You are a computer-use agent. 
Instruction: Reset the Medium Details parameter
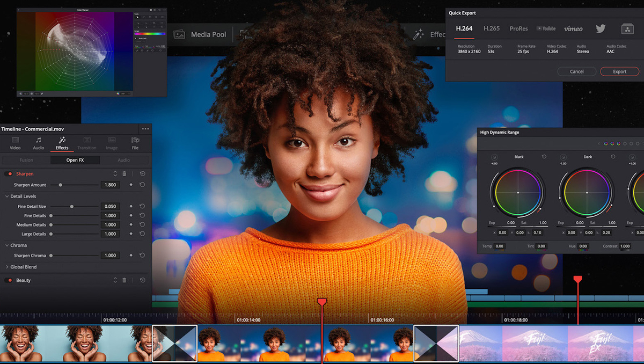coord(142,224)
